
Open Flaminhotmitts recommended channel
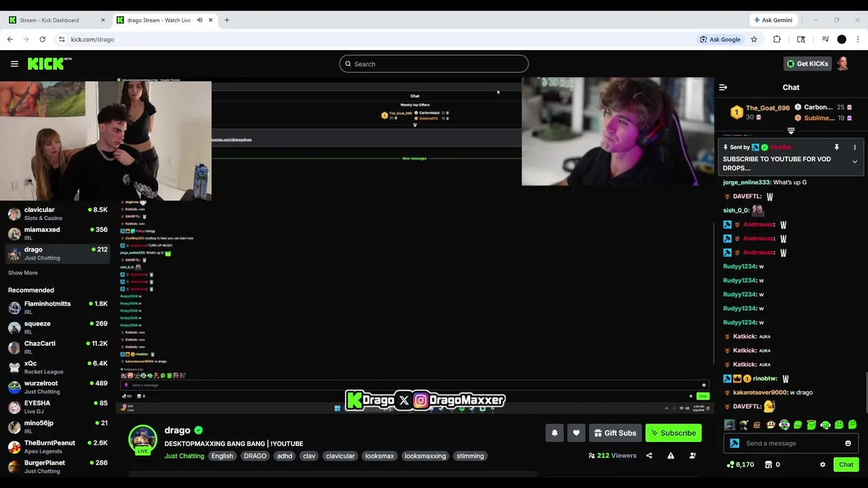coord(58,308)
